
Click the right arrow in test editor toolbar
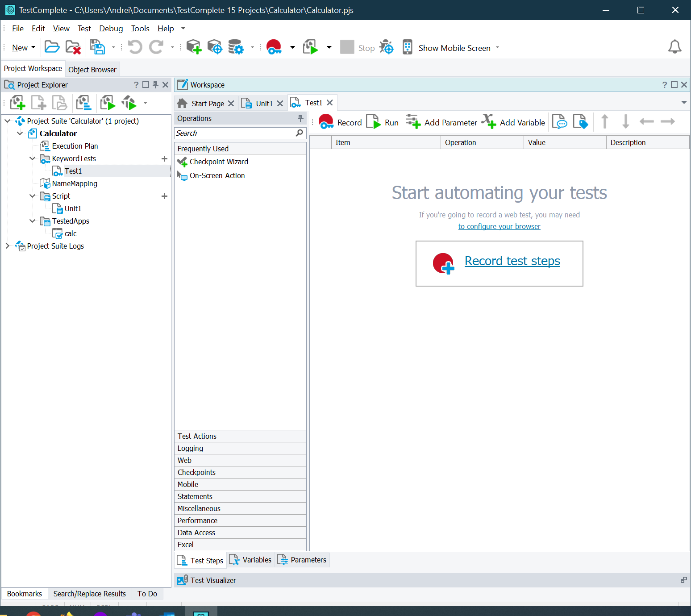(x=668, y=121)
